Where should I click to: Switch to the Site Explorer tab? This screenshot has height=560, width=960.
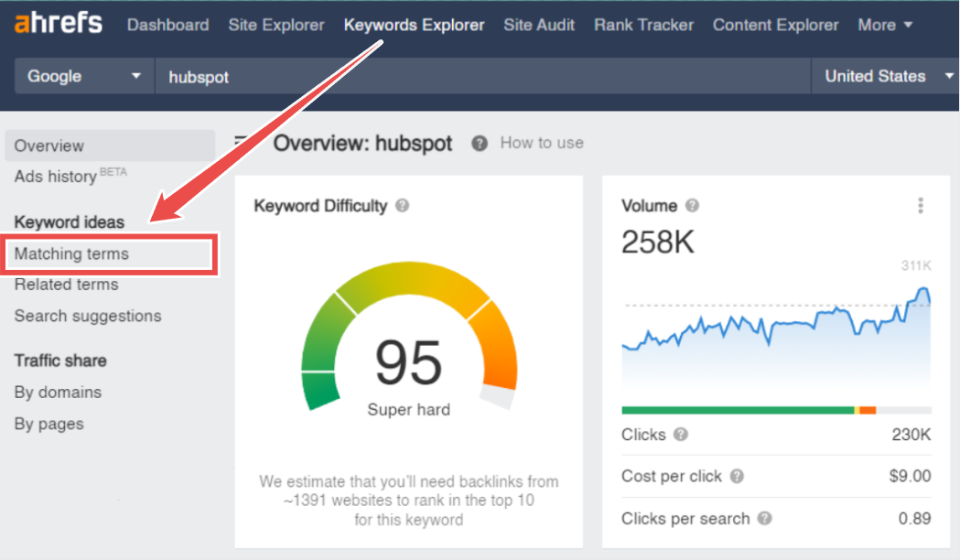[276, 25]
